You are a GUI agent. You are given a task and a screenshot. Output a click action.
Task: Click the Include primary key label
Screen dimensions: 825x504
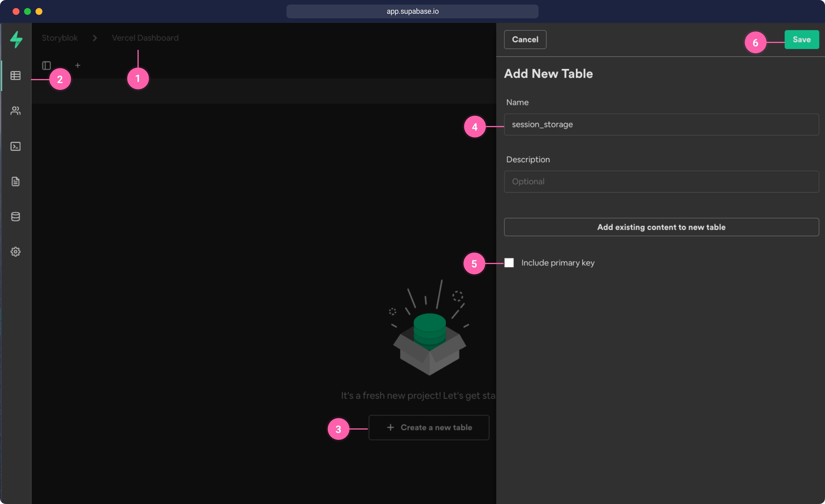(558, 263)
